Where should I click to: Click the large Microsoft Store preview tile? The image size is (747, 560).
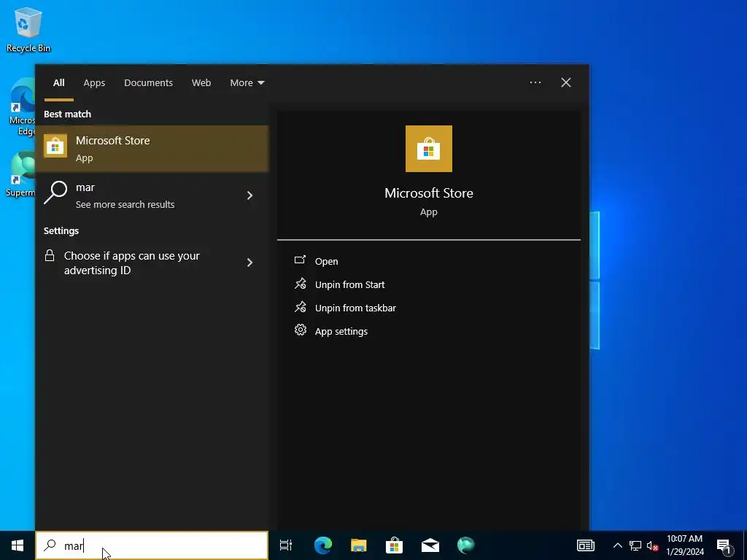coord(429,149)
